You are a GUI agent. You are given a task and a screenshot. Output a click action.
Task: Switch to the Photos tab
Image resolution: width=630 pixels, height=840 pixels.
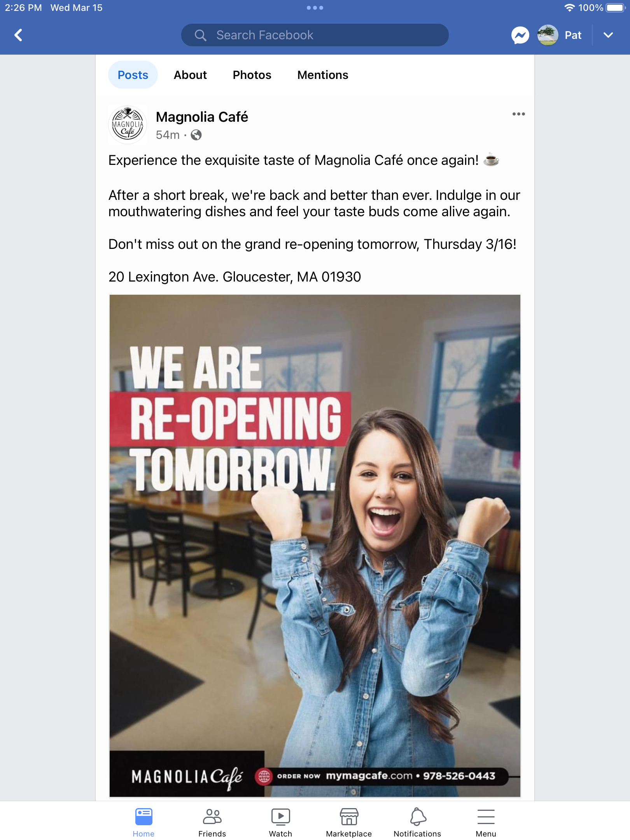coord(252,75)
